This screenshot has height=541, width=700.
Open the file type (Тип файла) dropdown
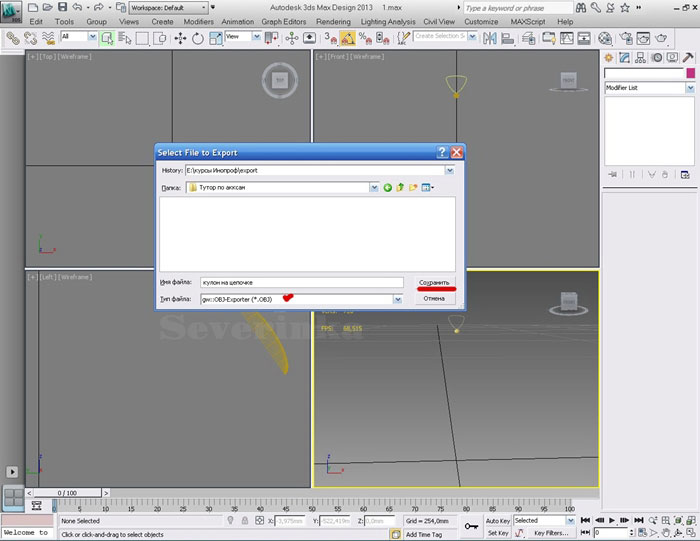click(x=398, y=298)
